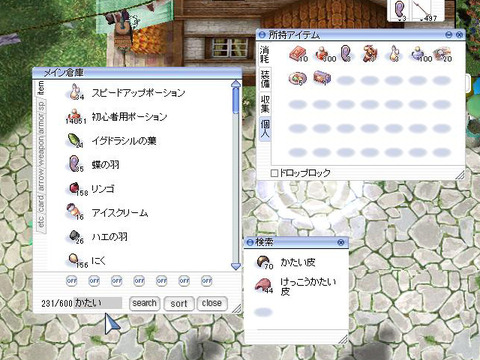Click the けっこうかたい皮 result name
The width and height of the screenshot is (480, 360).
pyautogui.click(x=308, y=287)
